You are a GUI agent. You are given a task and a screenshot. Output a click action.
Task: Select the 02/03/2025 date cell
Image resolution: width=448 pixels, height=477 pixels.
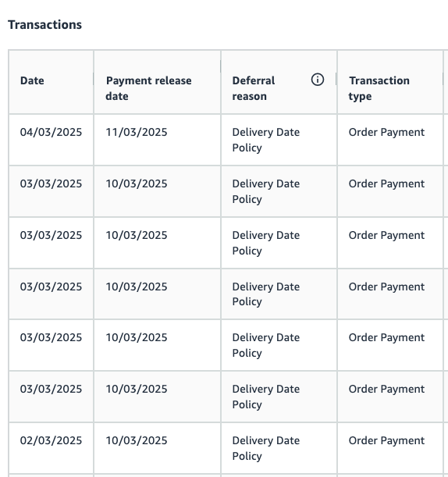(x=51, y=440)
